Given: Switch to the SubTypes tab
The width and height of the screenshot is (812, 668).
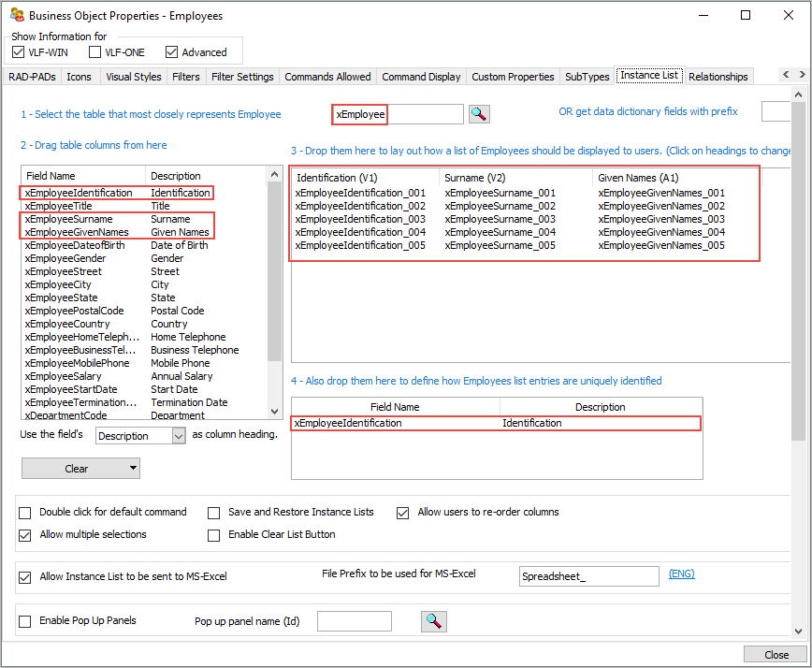Looking at the screenshot, I should (587, 77).
